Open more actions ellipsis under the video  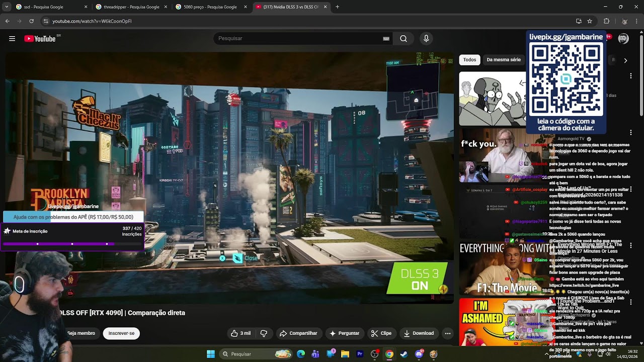tap(448, 333)
